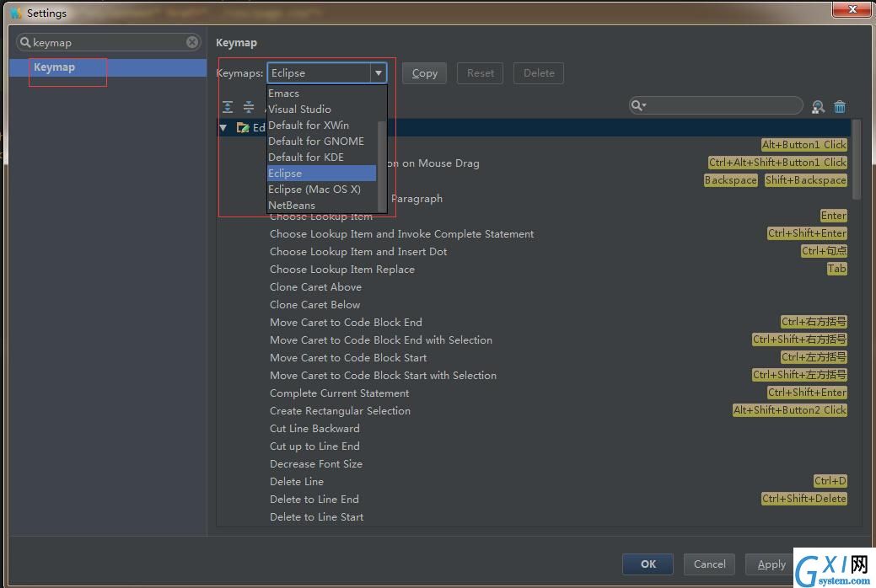Click magnifier icon in action search field
Screen dimensions: 876x588
pyautogui.click(x=638, y=105)
